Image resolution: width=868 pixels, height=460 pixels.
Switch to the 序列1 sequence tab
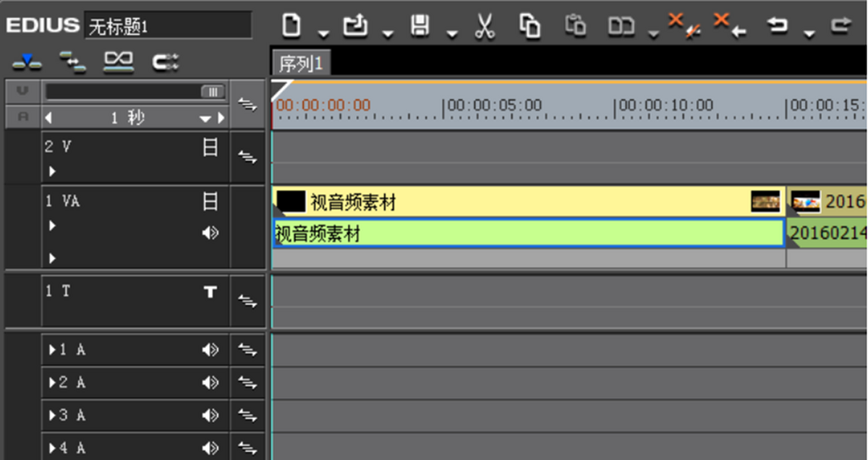click(x=300, y=64)
